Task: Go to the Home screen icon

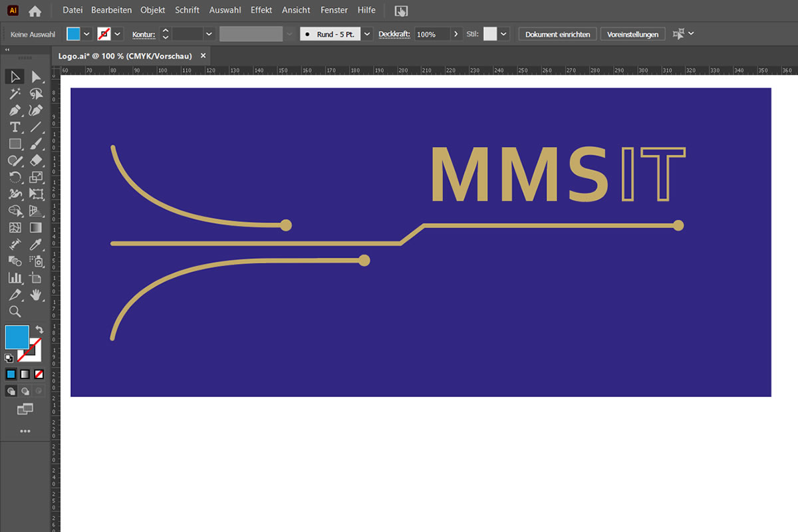Action: 35,11
